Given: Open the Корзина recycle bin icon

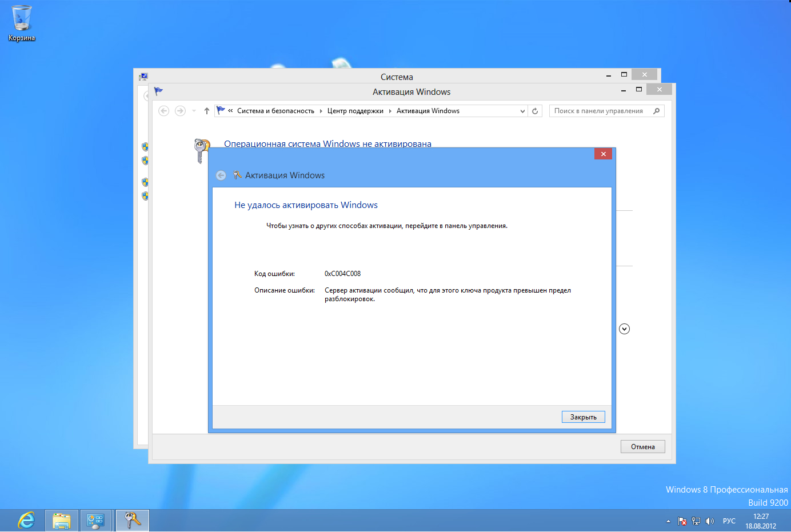Looking at the screenshot, I should (x=21, y=23).
